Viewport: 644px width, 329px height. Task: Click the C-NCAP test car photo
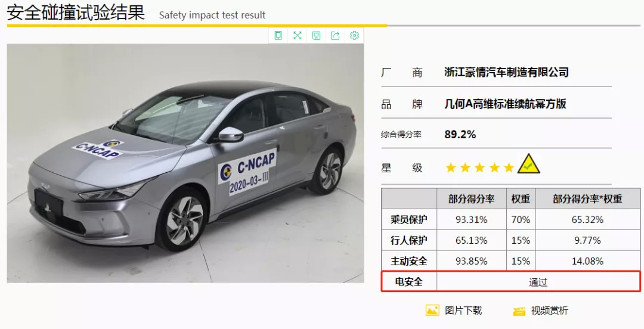point(185,163)
